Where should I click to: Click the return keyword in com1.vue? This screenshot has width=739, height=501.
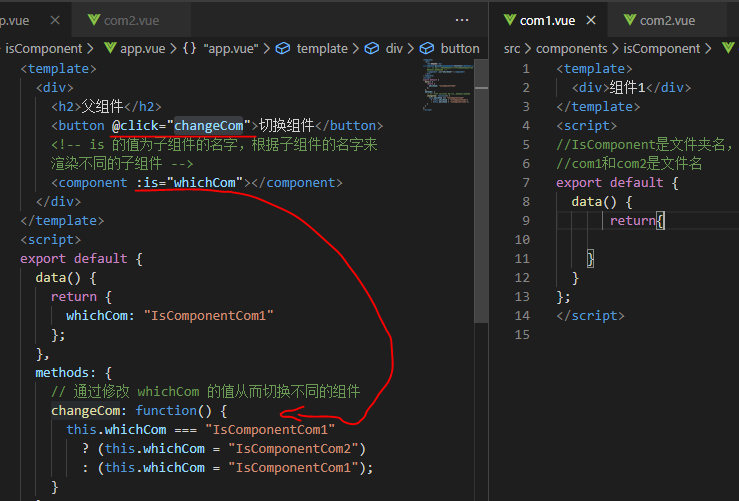[x=632, y=221]
